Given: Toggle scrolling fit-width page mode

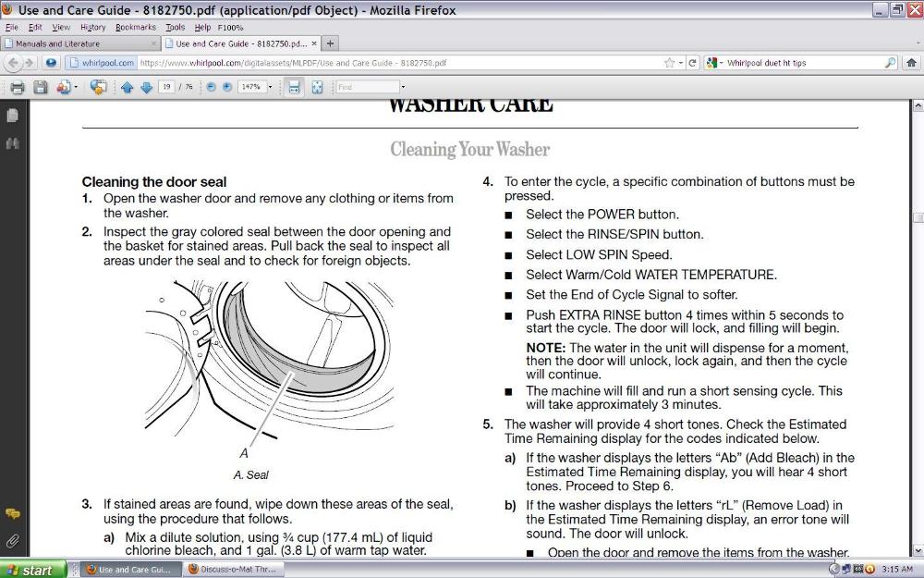Looking at the screenshot, I should [294, 87].
